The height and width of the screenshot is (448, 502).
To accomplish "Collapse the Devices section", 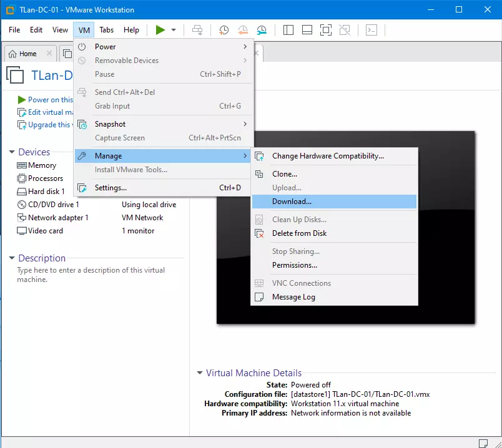I will pyautogui.click(x=12, y=152).
